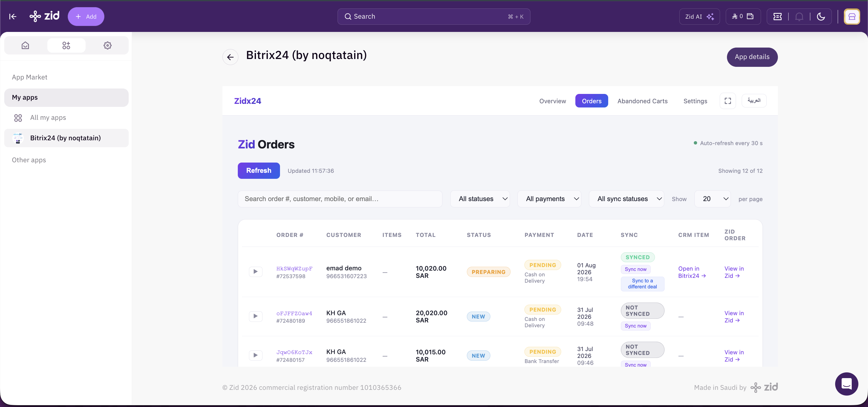Click the PENDING payment badge for HkSWqWZupF
Image resolution: width=868 pixels, height=407 pixels.
pyautogui.click(x=542, y=265)
